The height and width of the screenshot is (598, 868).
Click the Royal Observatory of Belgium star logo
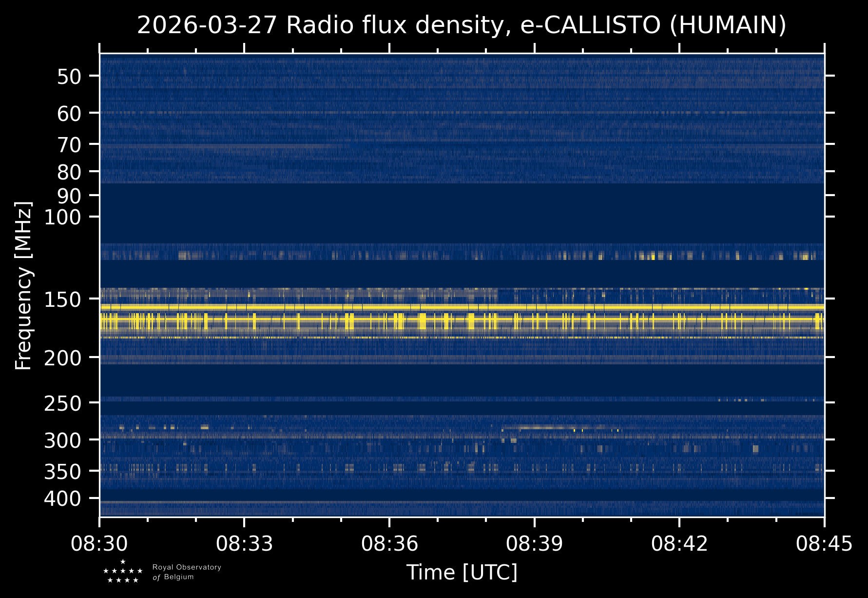123,572
